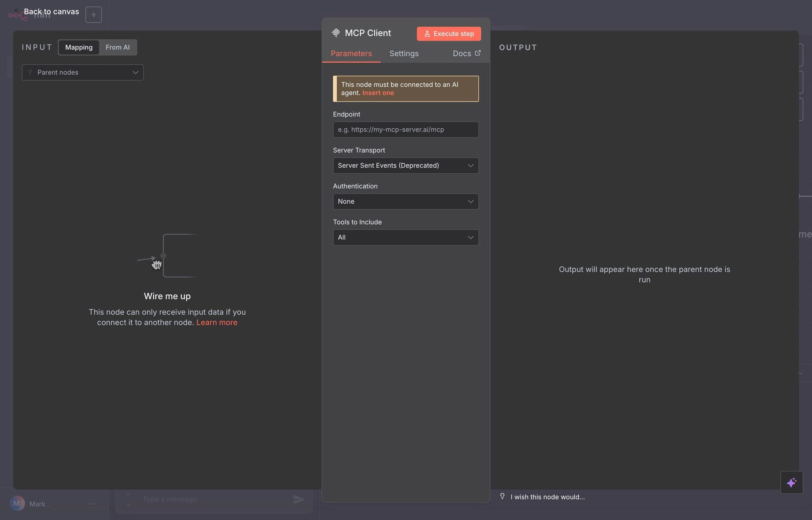Open the Server Transport dropdown

[x=406, y=166]
